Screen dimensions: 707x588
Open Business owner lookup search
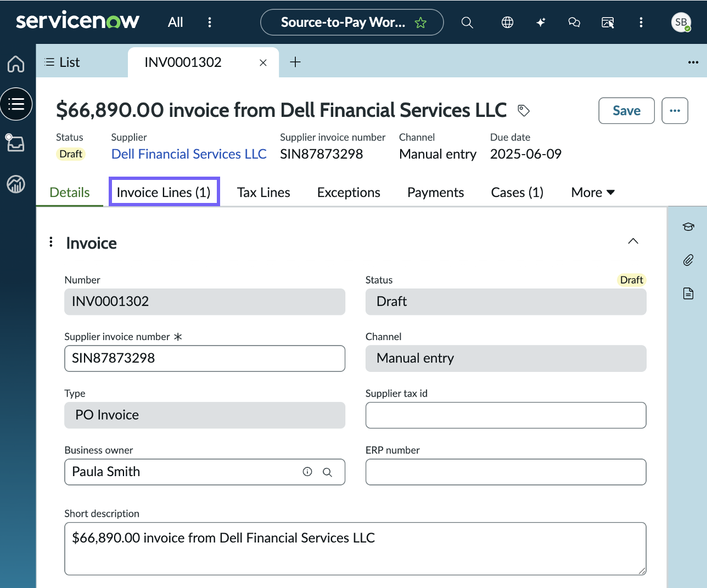point(327,472)
